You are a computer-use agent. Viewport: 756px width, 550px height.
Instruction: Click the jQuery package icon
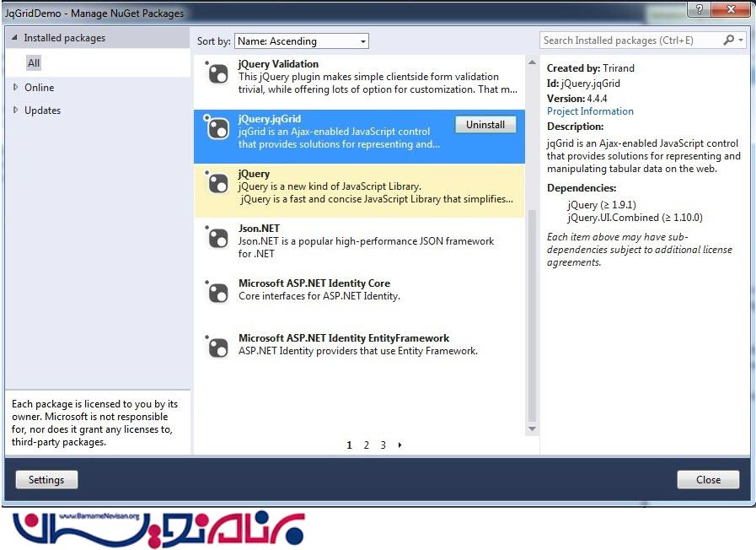(218, 183)
